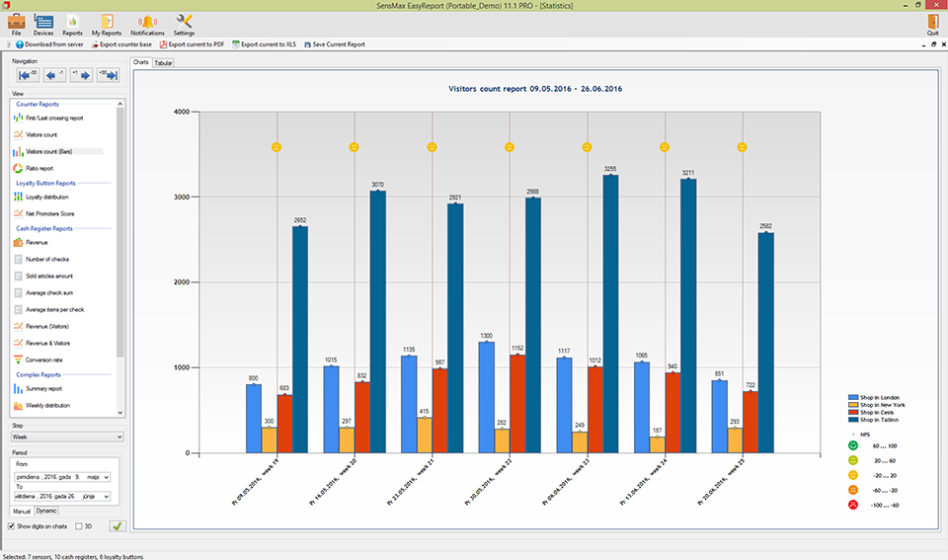The image size is (948, 560).
Task: Expand the From date picker
Action: tap(106, 475)
